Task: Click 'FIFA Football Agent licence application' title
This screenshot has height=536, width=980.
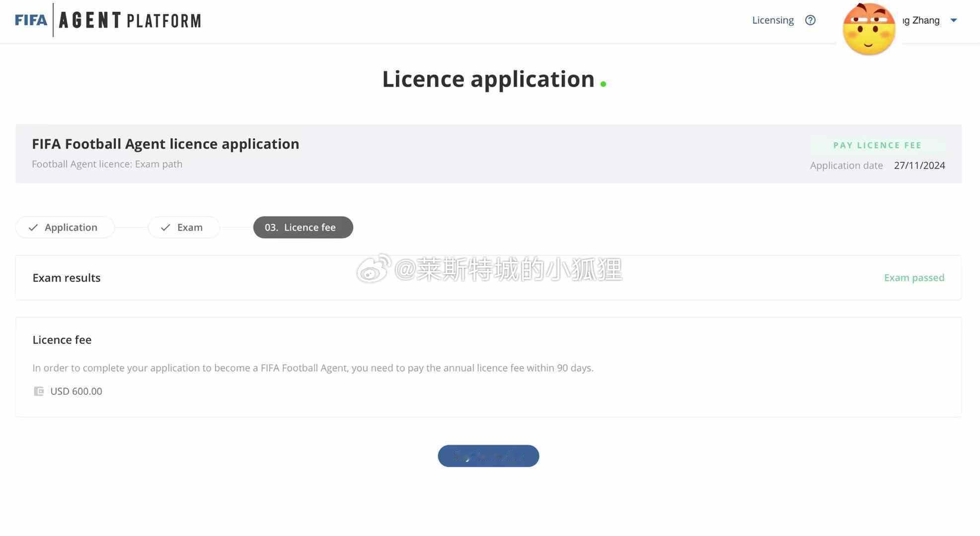Action: (165, 144)
